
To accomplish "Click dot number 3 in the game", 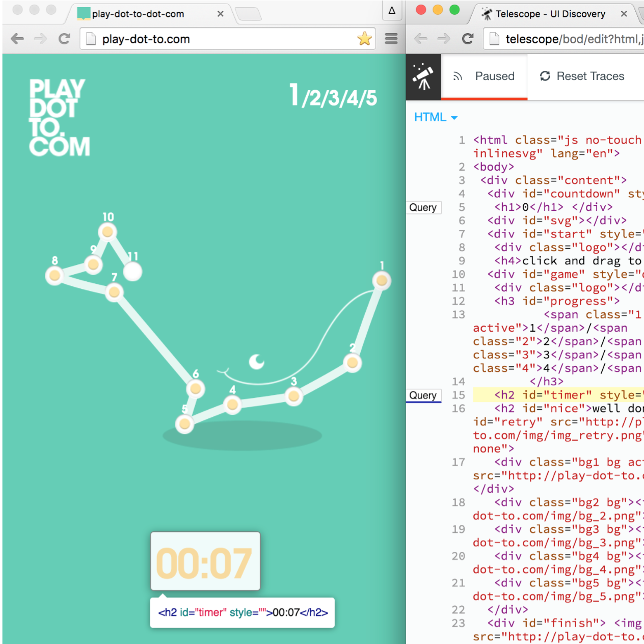I will (293, 396).
